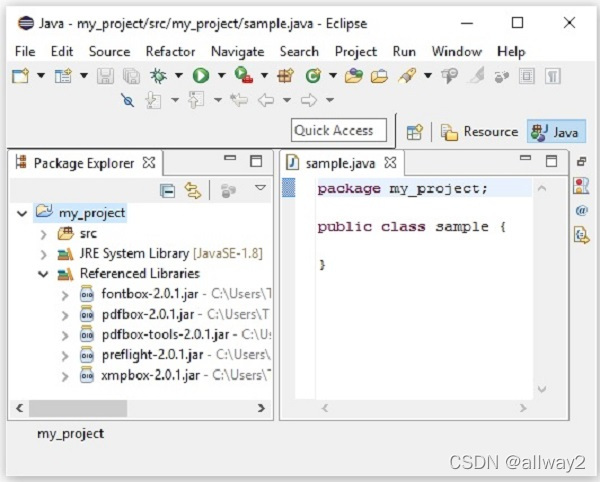600x482 pixels.
Task: Click the Run External Tools icon
Action: 244,75
